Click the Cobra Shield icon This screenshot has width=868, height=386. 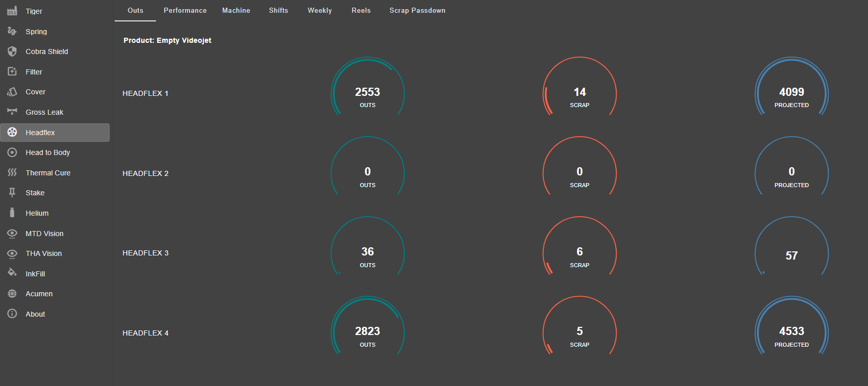(12, 52)
